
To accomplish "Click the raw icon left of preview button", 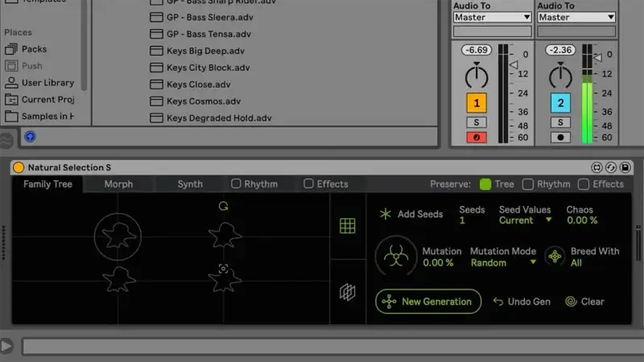I will [x=6, y=140].
